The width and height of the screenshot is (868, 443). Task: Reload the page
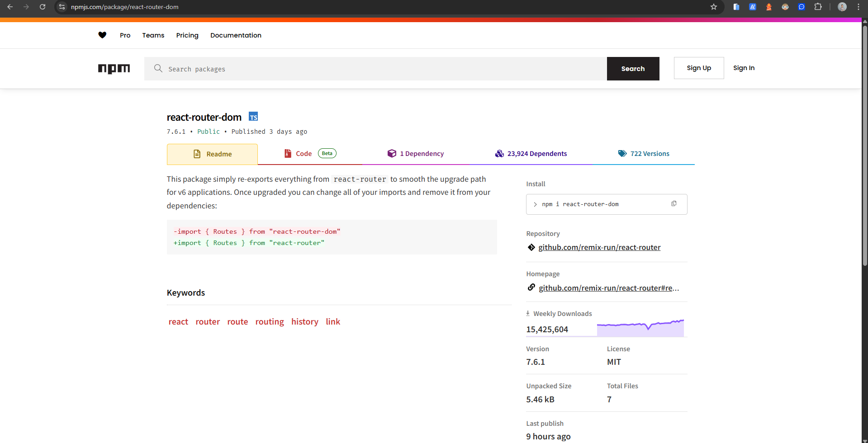(43, 7)
